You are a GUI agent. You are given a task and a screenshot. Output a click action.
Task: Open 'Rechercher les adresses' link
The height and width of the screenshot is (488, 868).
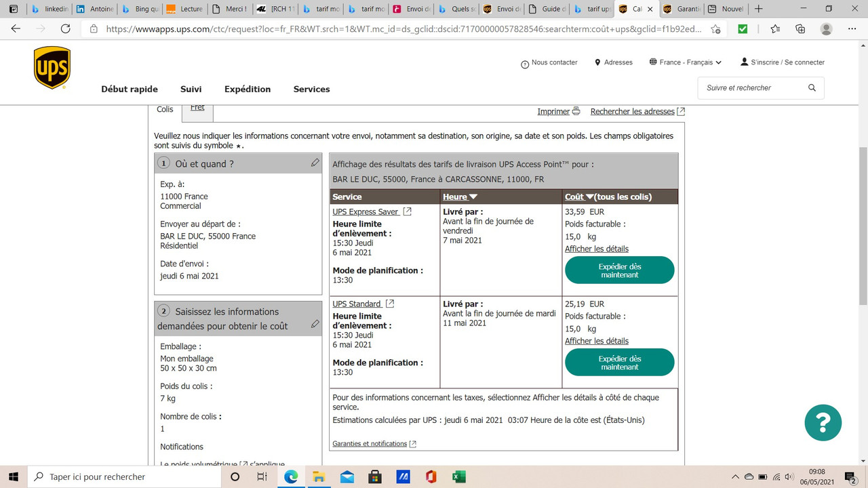(x=637, y=111)
